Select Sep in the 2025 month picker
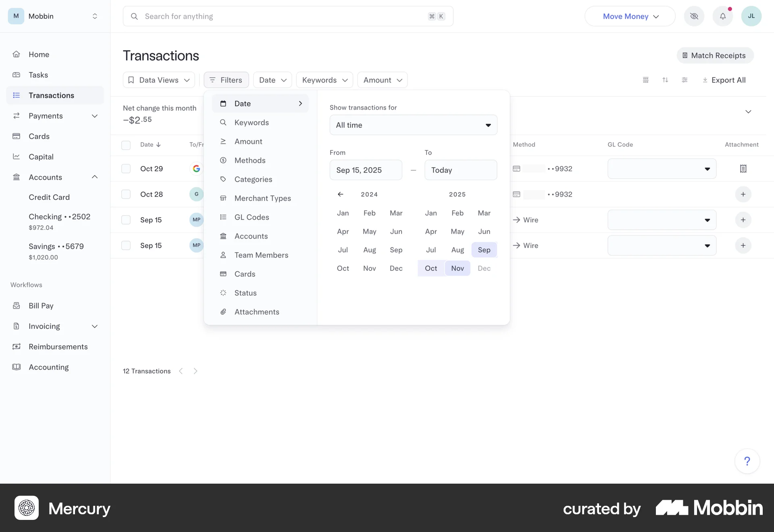Viewport: 774px width, 532px height. point(484,250)
